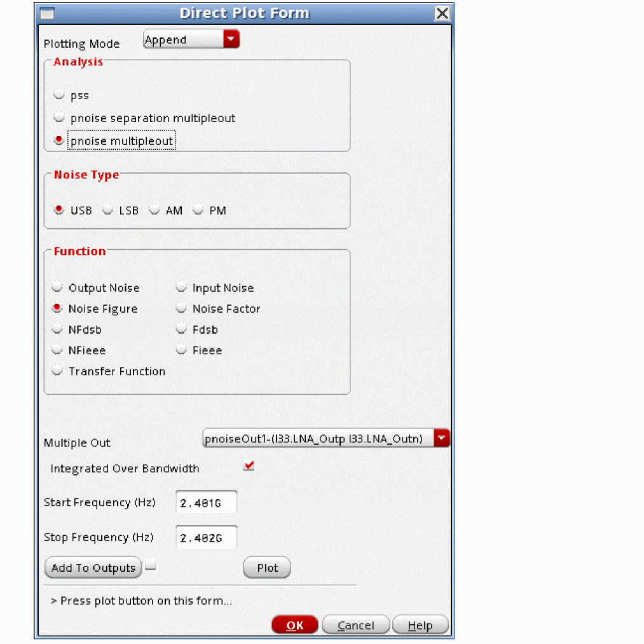644x644 pixels.
Task: Select Fieee function
Action: (x=181, y=350)
